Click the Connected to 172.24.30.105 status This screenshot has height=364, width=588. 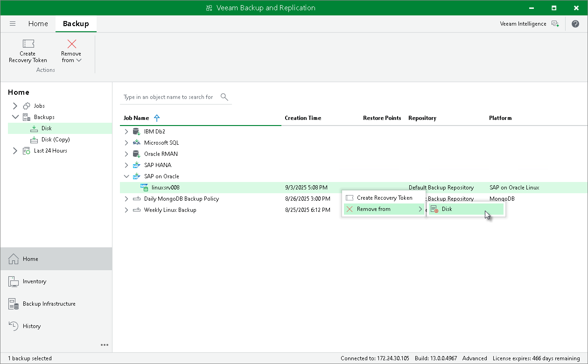[x=375, y=358]
